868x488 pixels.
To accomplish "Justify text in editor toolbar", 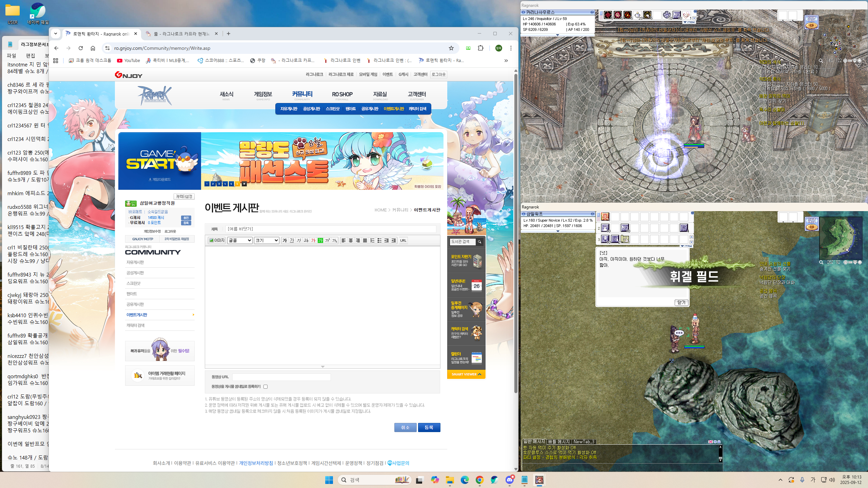I will (x=365, y=240).
